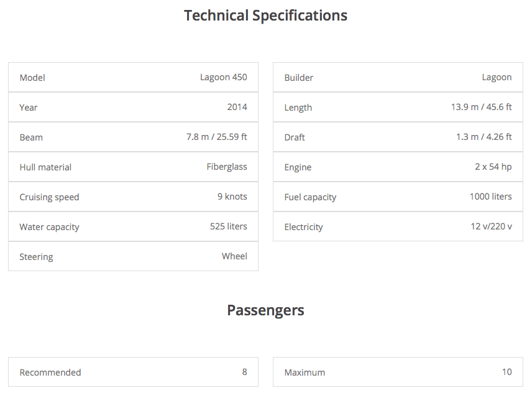
Task: Select the Fuel capacity 1000 liters value
Action: [490, 197]
